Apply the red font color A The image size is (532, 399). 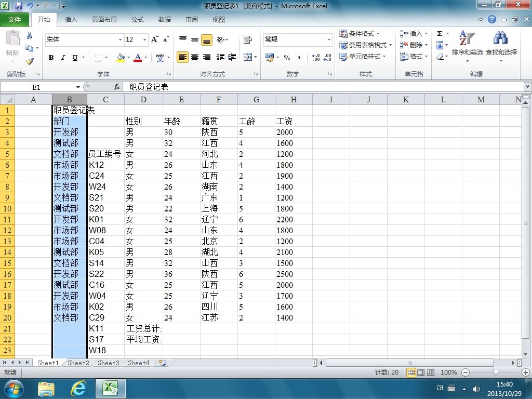click(137, 58)
